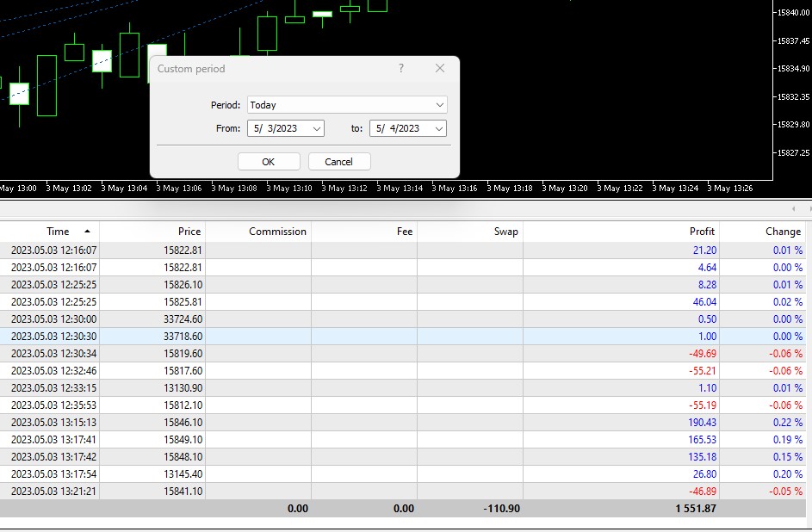Select row timed 2023.05.03 13:17:54

403,473
